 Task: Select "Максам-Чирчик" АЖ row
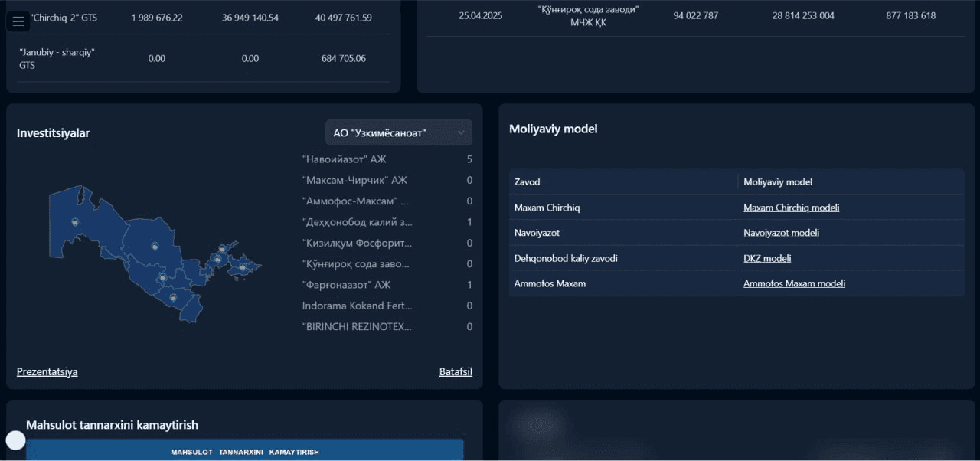click(387, 180)
